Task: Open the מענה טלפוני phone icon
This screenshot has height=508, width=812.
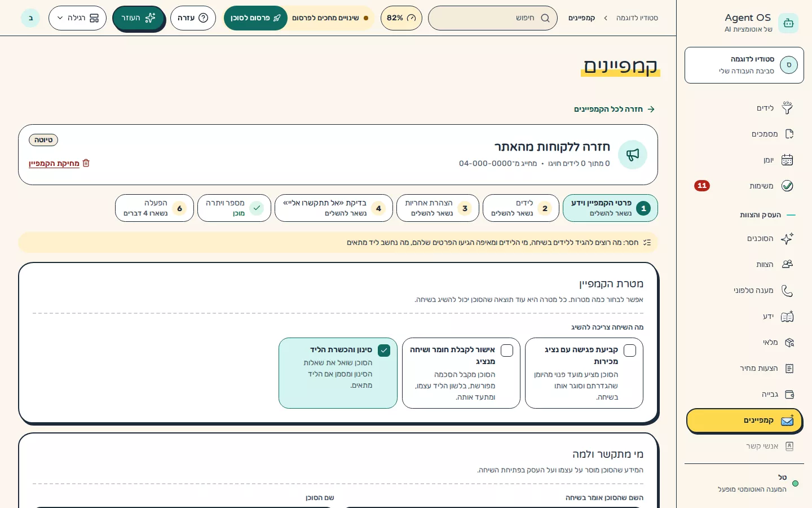Action: 787,290
